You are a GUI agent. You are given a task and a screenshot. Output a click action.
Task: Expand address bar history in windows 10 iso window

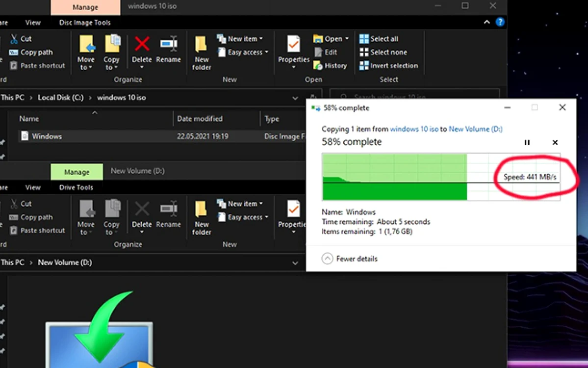pos(295,98)
